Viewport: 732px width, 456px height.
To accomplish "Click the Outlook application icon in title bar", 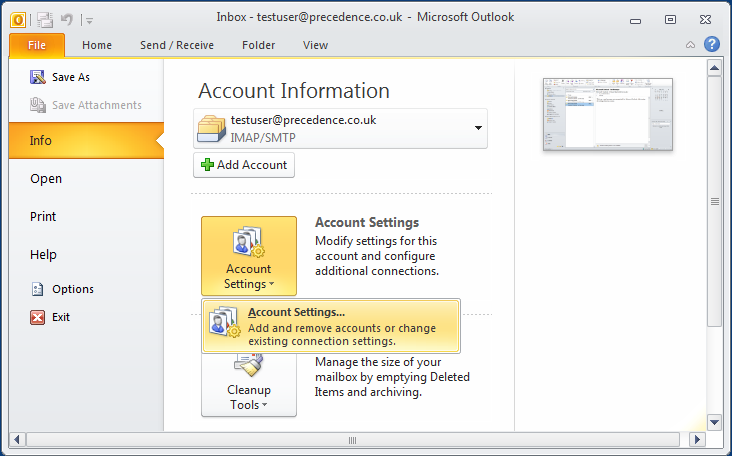I will coord(19,18).
